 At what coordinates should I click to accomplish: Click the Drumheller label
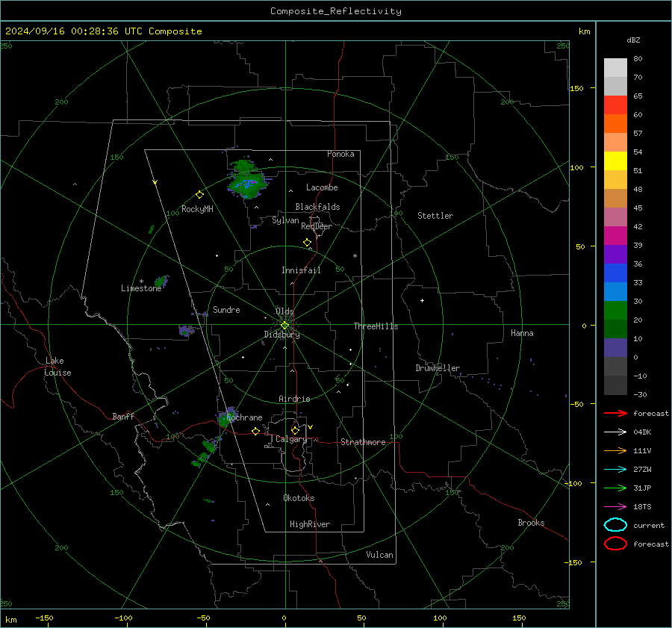(x=438, y=368)
